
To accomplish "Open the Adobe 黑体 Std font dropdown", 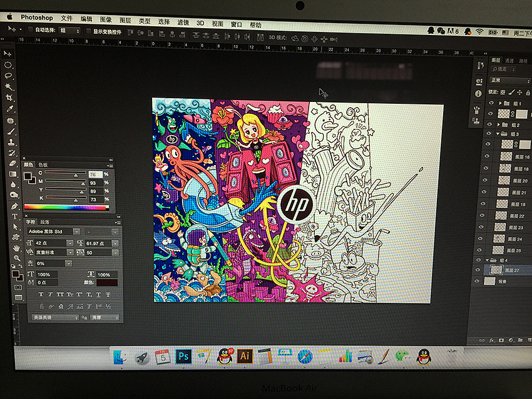I will [76, 231].
